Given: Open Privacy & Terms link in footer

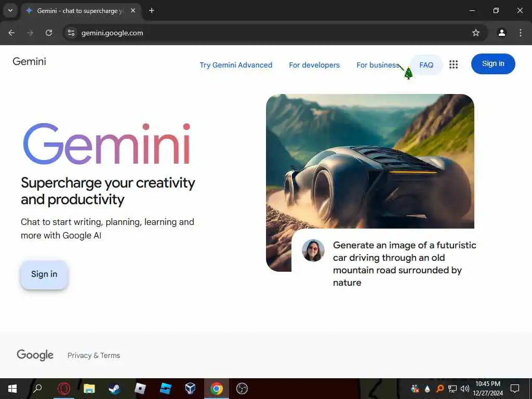Looking at the screenshot, I should 94,355.
